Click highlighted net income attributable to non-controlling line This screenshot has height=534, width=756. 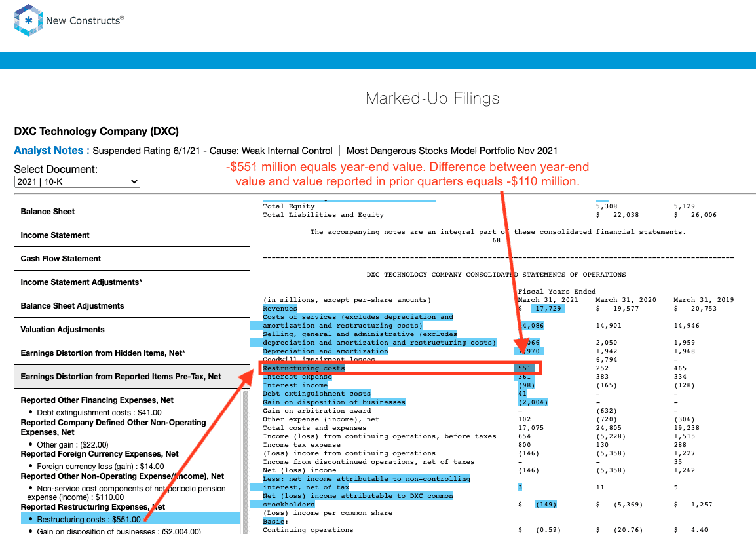(x=366, y=484)
